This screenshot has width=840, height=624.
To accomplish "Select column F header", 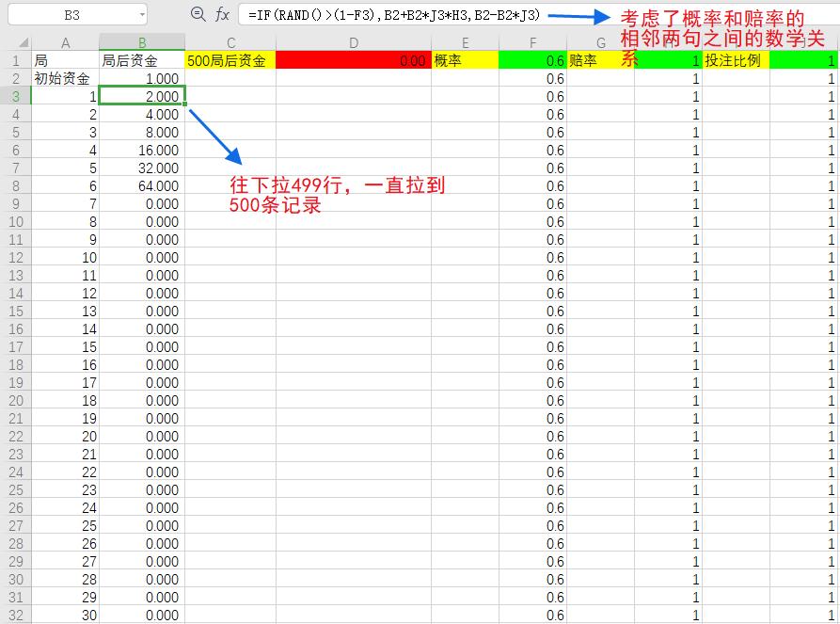I will pos(532,42).
